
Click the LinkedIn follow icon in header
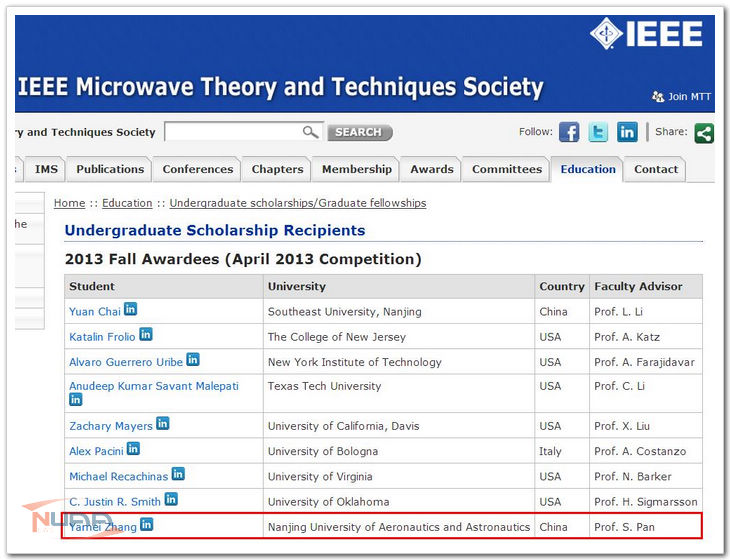click(x=627, y=132)
